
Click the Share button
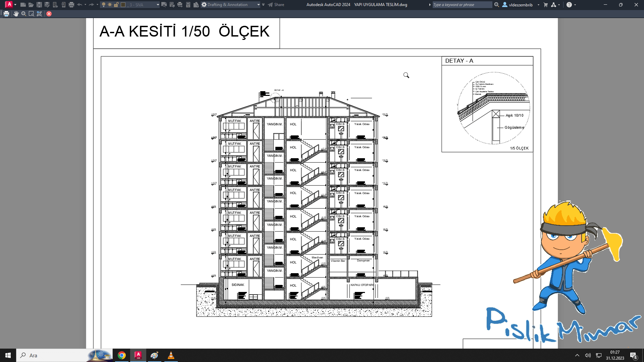[x=276, y=5]
